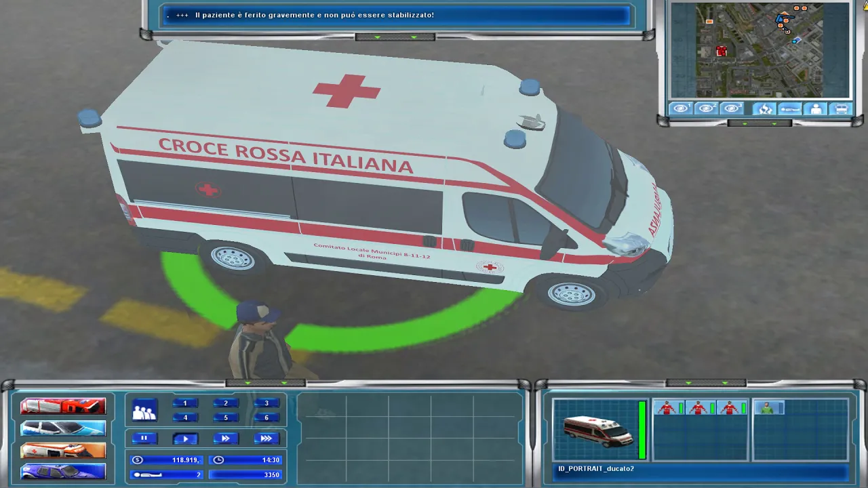Click the patient status message text

point(314,15)
